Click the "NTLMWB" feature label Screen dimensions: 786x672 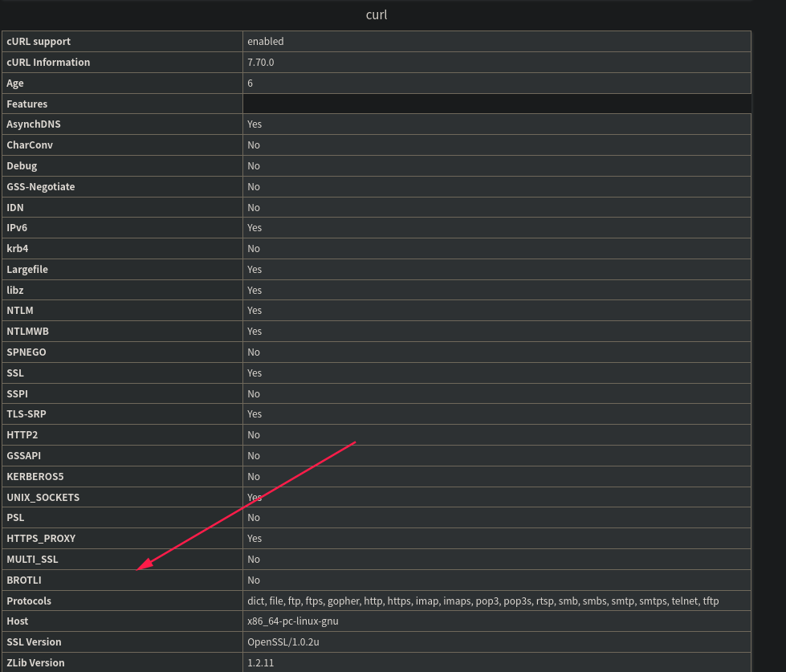(x=27, y=332)
